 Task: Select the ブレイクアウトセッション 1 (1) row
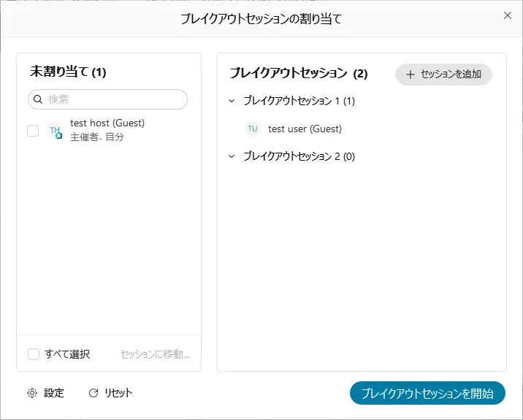299,101
